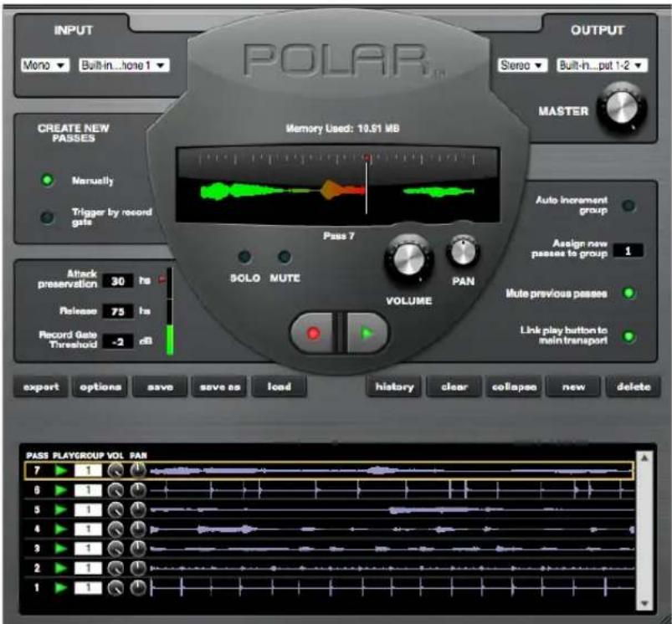672x624 pixels.
Task: Click the clear button
Action: point(454,386)
